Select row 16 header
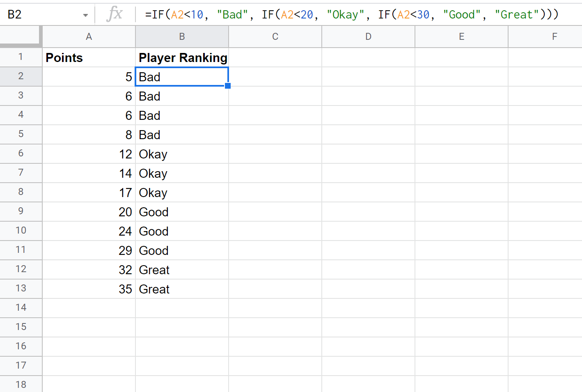This screenshot has height=392, width=582. click(21, 346)
